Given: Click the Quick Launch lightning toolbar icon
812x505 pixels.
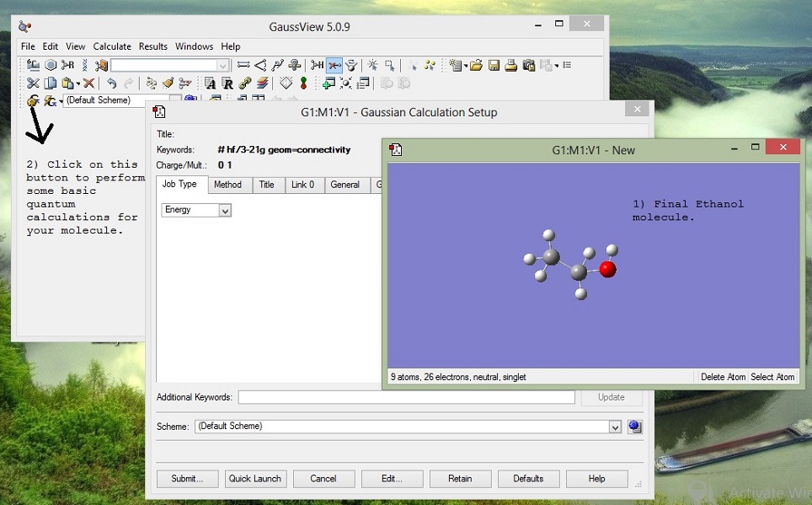Looking at the screenshot, I should (x=50, y=100).
